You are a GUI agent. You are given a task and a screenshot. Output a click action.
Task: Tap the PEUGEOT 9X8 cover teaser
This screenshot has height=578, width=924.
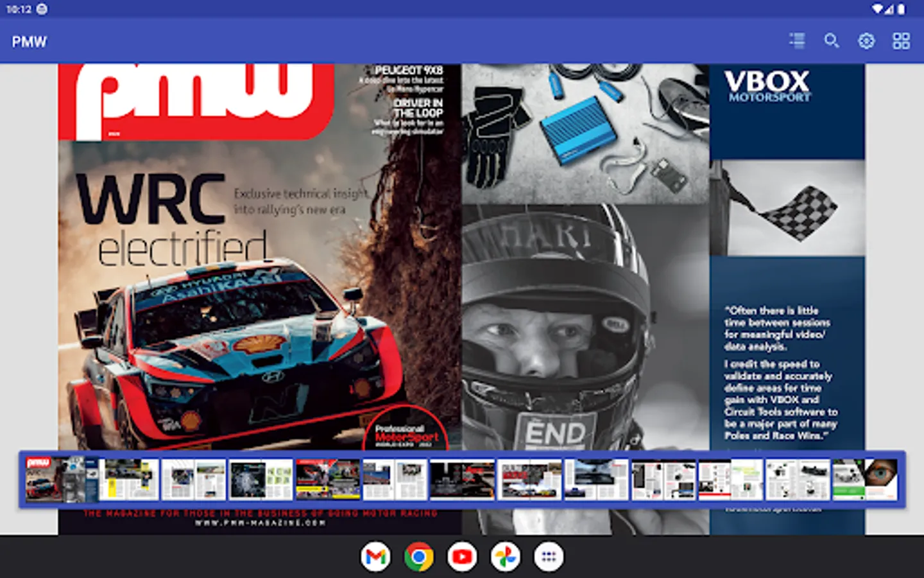click(x=402, y=80)
